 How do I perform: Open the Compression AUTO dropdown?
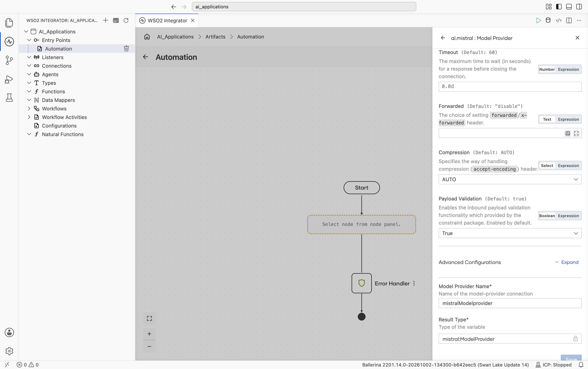pyautogui.click(x=510, y=179)
